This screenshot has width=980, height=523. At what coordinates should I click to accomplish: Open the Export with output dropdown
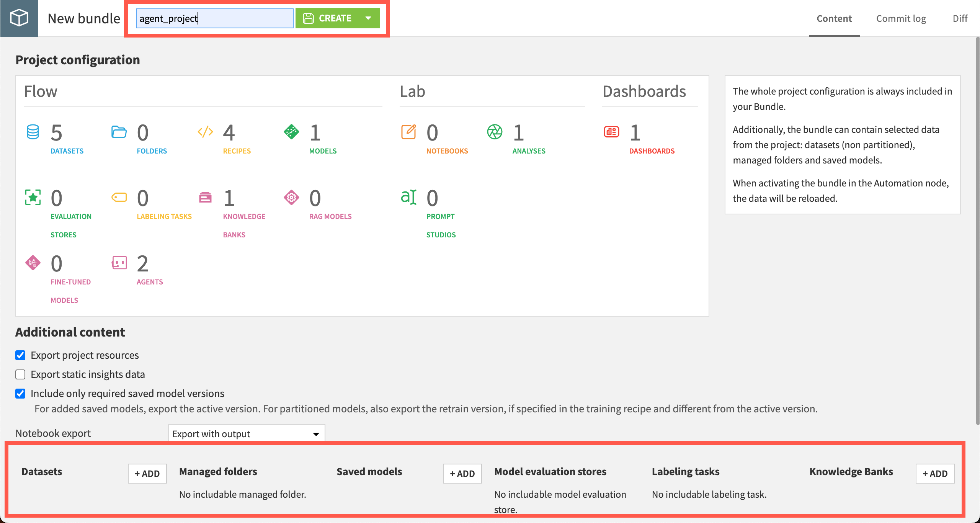pyautogui.click(x=247, y=433)
